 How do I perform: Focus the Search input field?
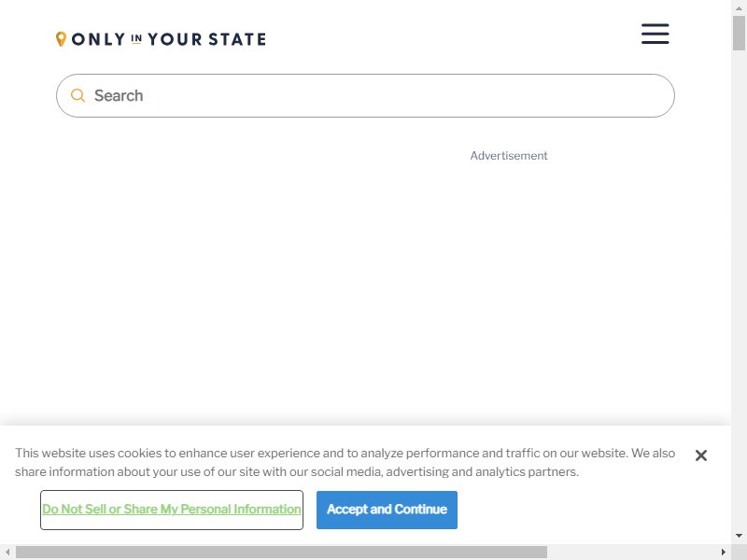tap(365, 96)
